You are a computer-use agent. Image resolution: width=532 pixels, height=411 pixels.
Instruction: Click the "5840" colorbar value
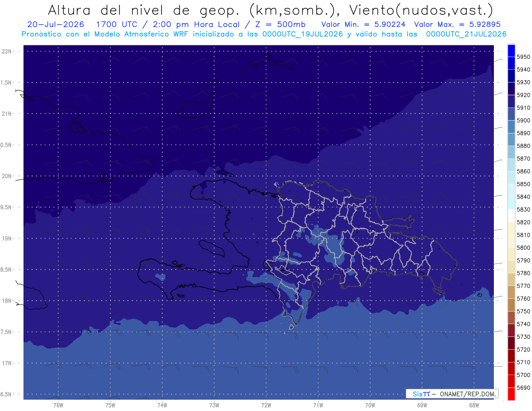tap(524, 197)
